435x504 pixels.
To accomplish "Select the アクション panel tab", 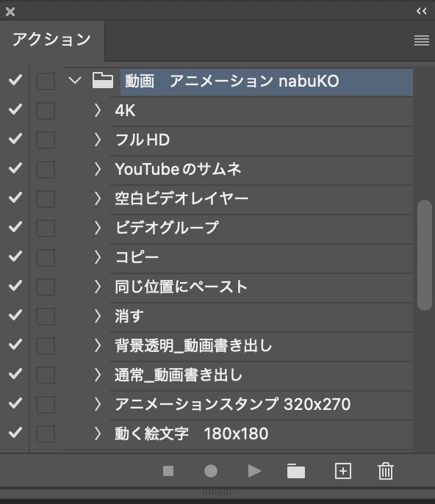I will pos(51,40).
